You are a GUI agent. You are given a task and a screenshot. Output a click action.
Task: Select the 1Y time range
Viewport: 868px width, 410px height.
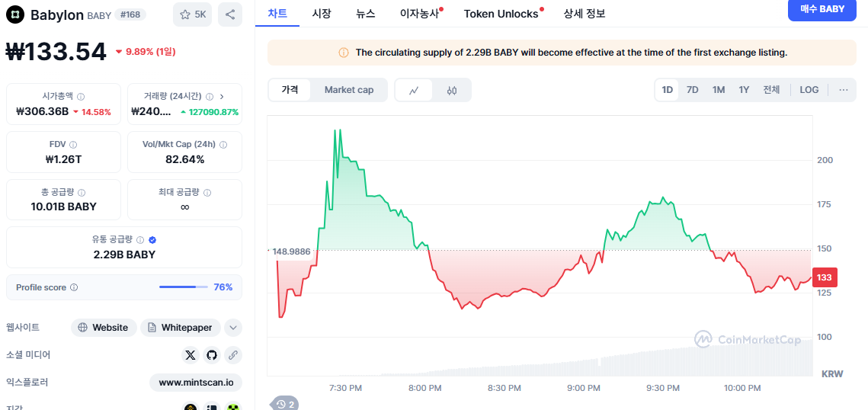pos(744,90)
